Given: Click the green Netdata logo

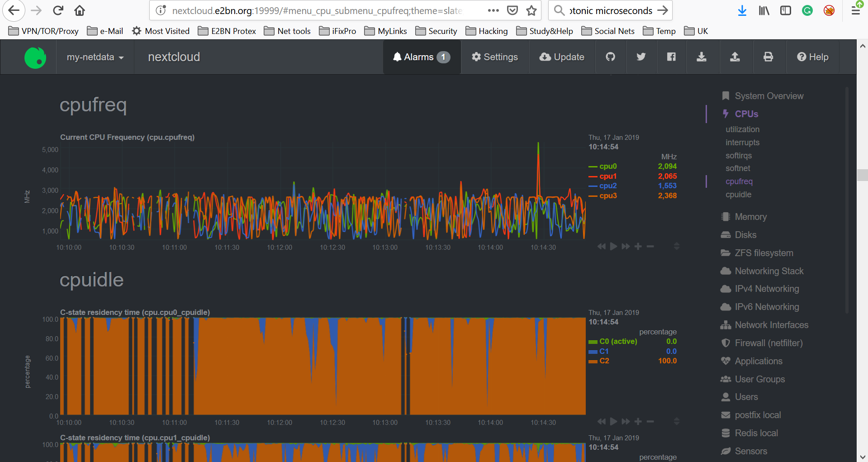Looking at the screenshot, I should pyautogui.click(x=35, y=57).
